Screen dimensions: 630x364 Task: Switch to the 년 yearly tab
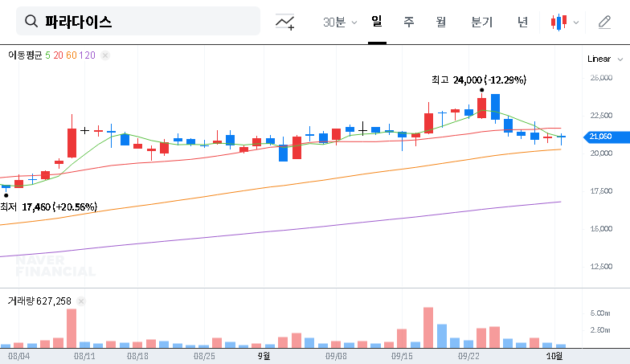click(x=522, y=22)
